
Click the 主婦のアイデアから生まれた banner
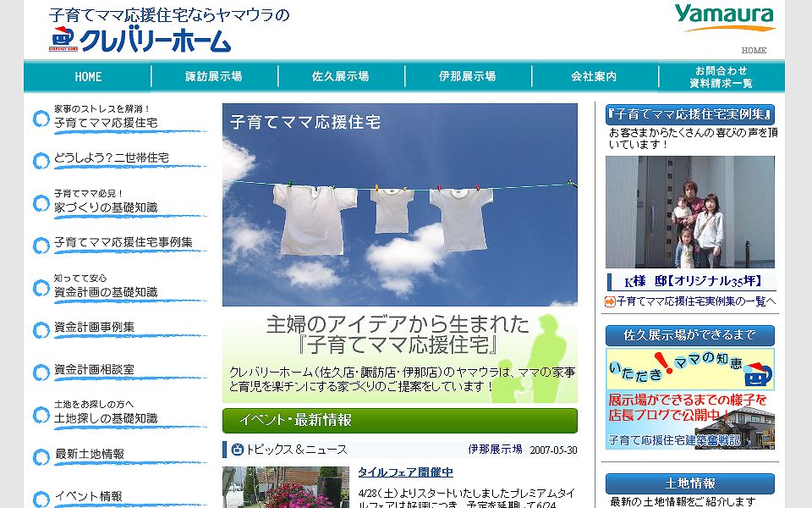click(400, 355)
